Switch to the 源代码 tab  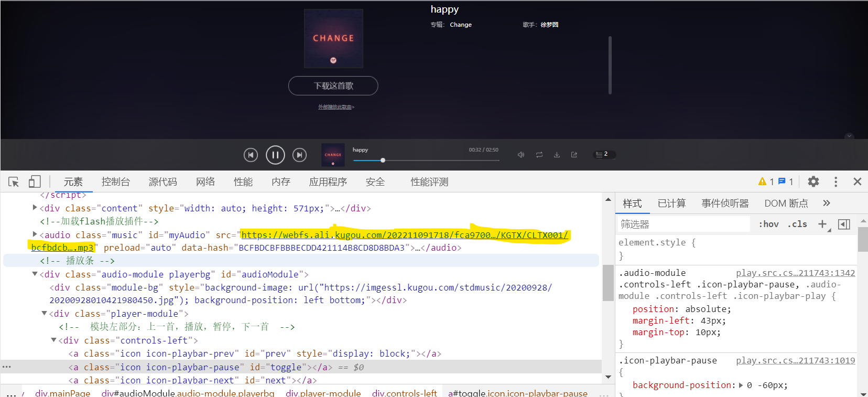pos(163,182)
